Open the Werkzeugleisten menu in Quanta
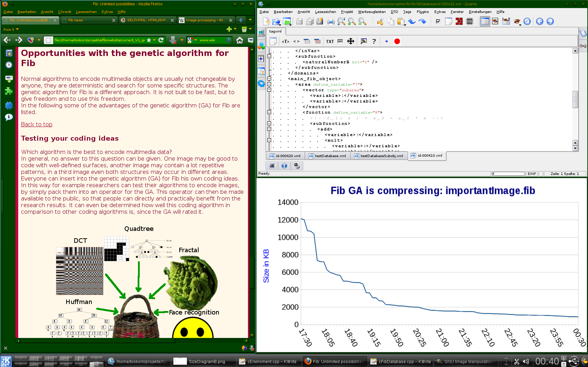The width and height of the screenshot is (588, 367). 371,12
